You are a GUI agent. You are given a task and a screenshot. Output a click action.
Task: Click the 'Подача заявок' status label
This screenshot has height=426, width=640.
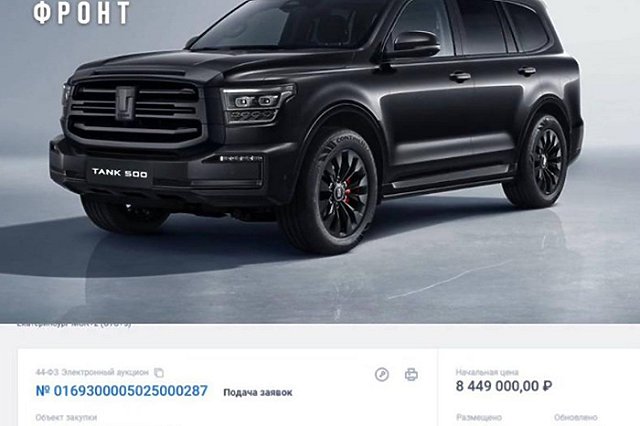258,393
